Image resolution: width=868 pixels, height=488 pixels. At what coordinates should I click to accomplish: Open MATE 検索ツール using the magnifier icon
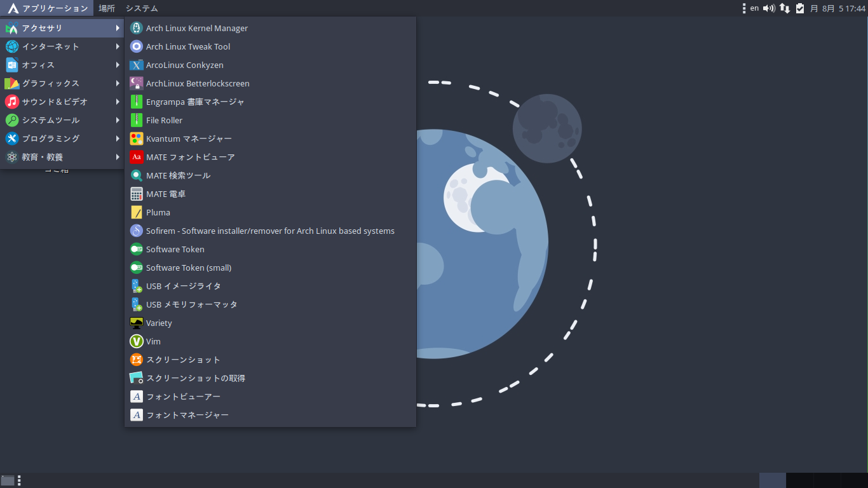pyautogui.click(x=136, y=175)
